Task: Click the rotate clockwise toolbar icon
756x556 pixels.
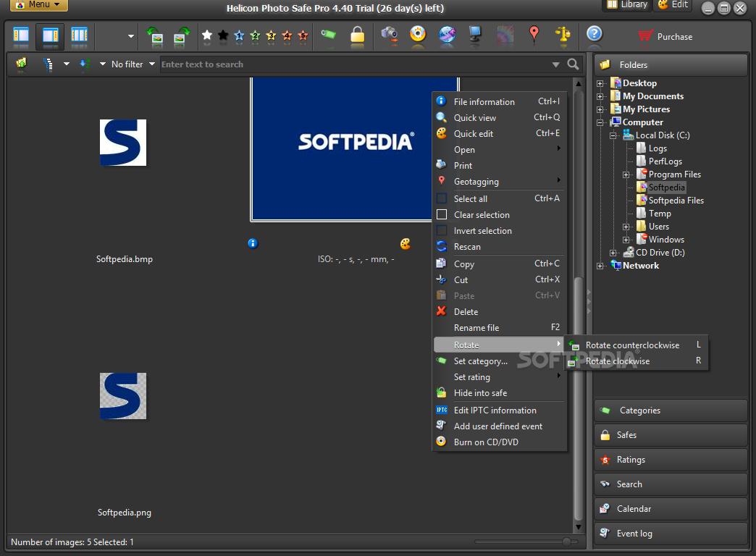Action: 181,36
